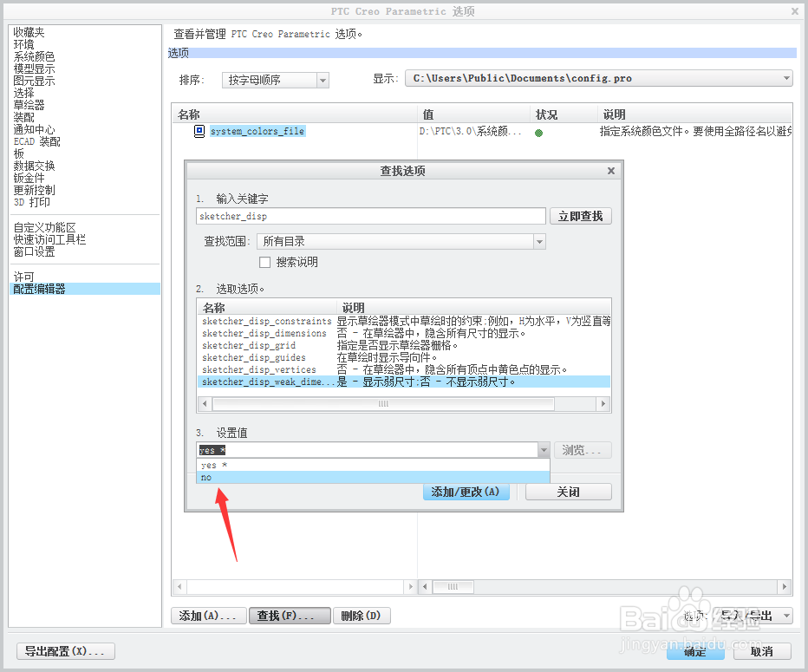Click results list horizontal scrollbar thumb
Image resolution: width=808 pixels, height=672 pixels.
coord(383,404)
